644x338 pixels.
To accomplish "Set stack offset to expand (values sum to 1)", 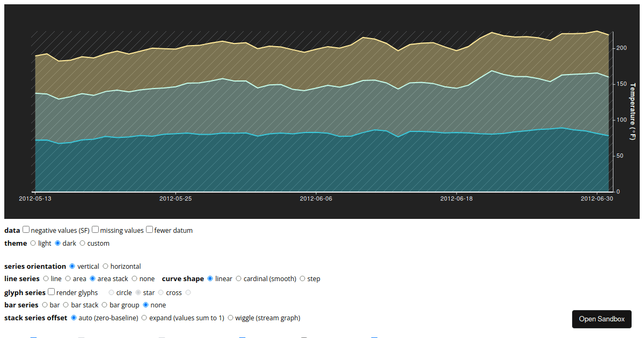I will [144, 318].
